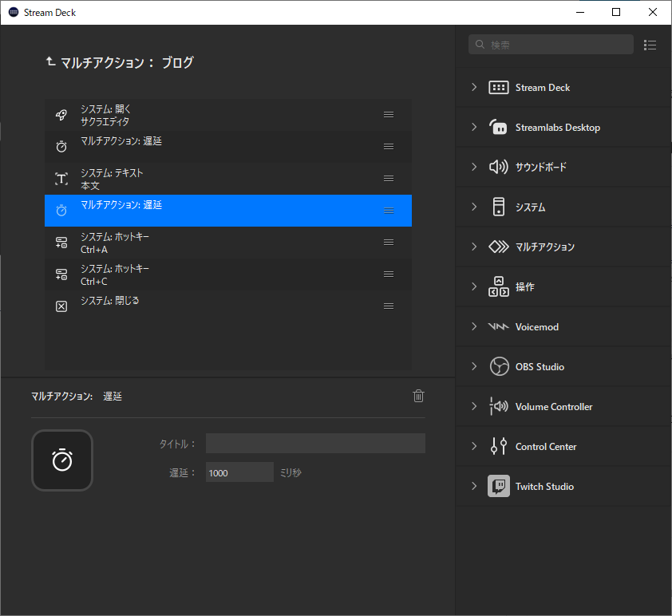The image size is (672, 616).
Task: Select the システム: ホットキー Ctrl+A action
Action: pos(228,243)
